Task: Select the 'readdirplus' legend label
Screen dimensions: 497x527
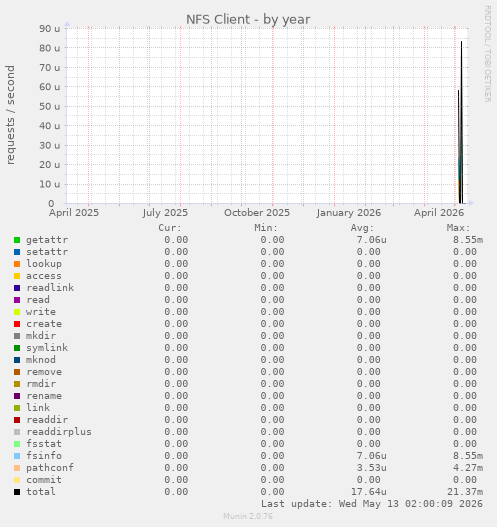Action: [59, 432]
